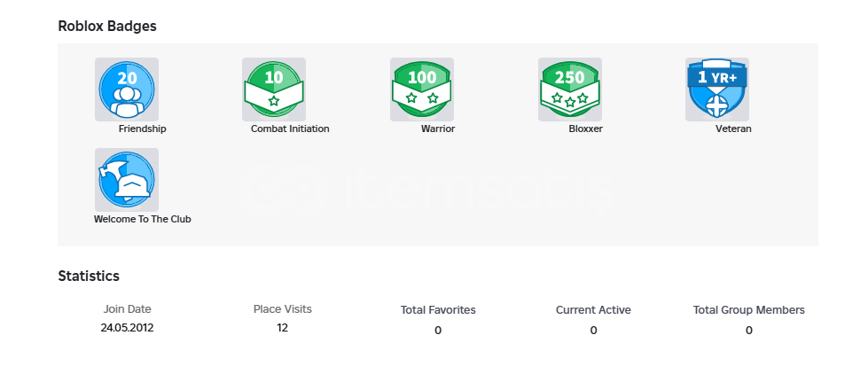
Task: Click the Total Favorites label
Action: click(x=438, y=310)
